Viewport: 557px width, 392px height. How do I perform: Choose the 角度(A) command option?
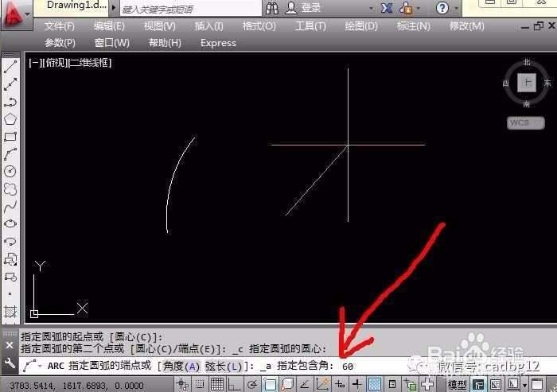click(181, 366)
